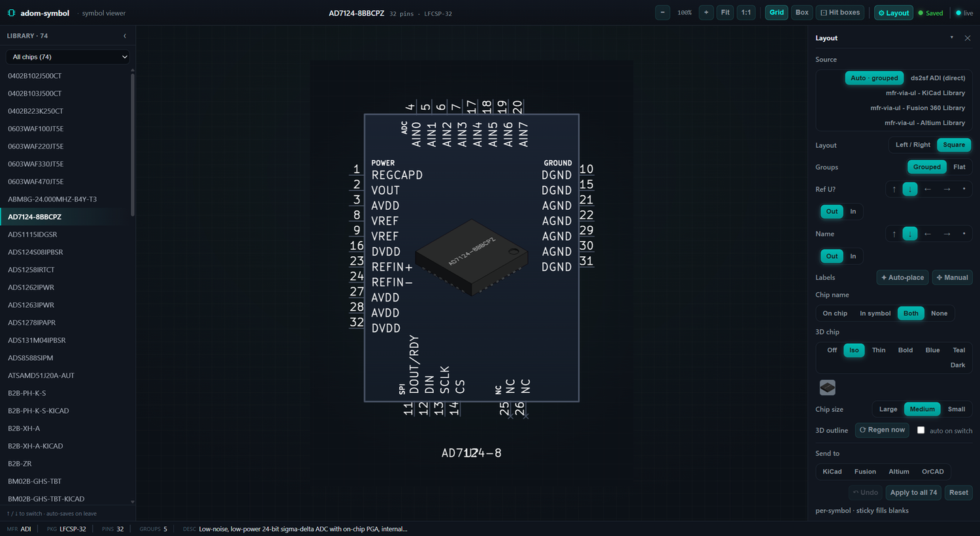Choose Dark 3D chip color
Viewport: 980px width, 536px height.
(x=957, y=365)
